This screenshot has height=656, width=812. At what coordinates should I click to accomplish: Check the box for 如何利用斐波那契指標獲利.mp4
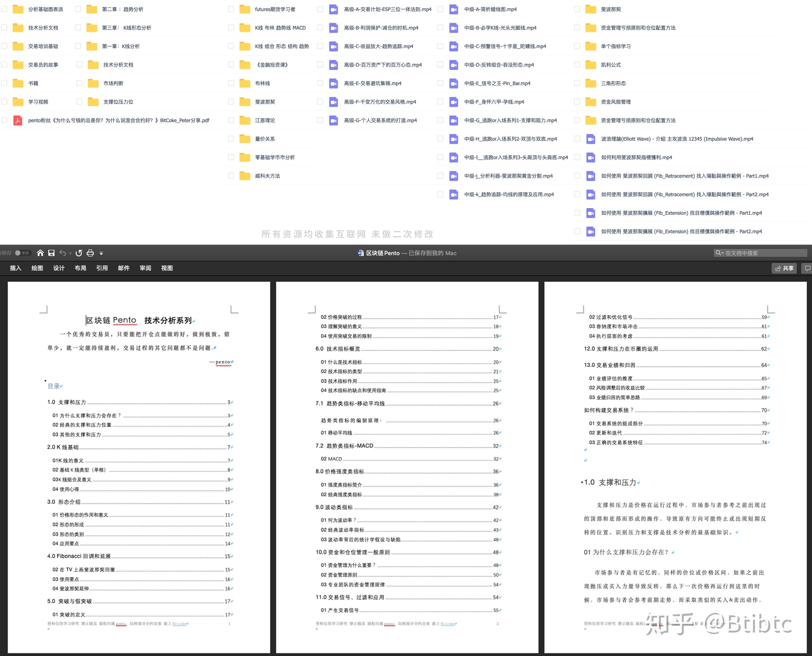pyautogui.click(x=577, y=157)
